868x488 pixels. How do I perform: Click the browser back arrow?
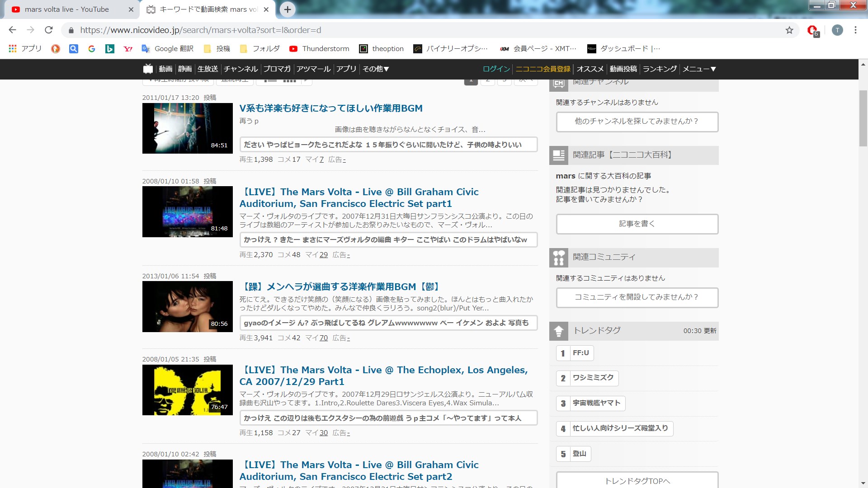[12, 30]
